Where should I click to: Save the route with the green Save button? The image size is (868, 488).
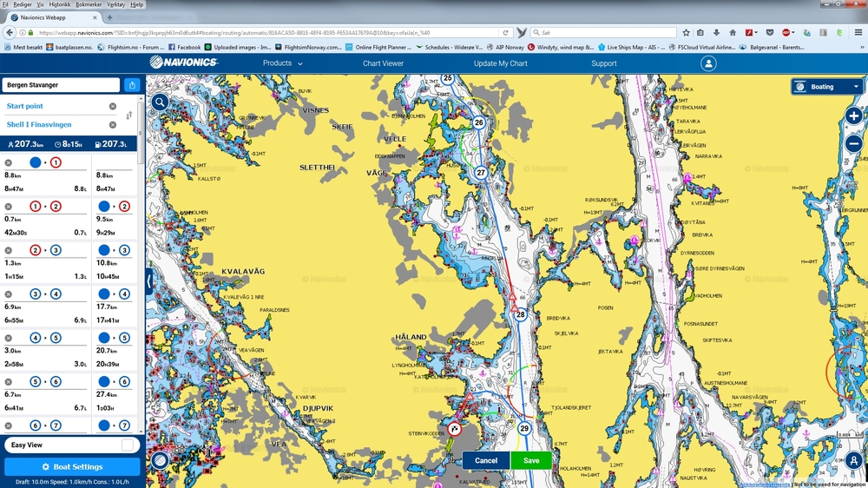coord(531,460)
